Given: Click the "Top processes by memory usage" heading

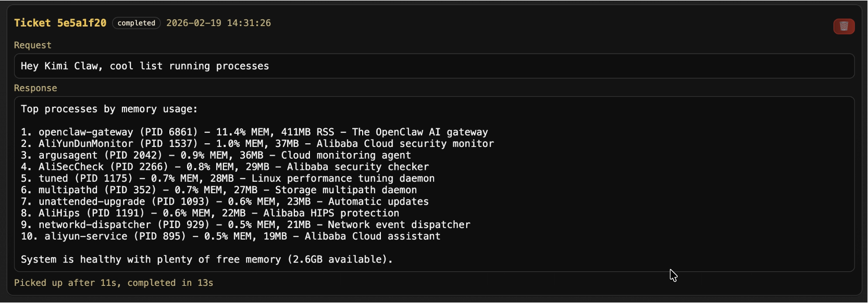Looking at the screenshot, I should (x=109, y=109).
